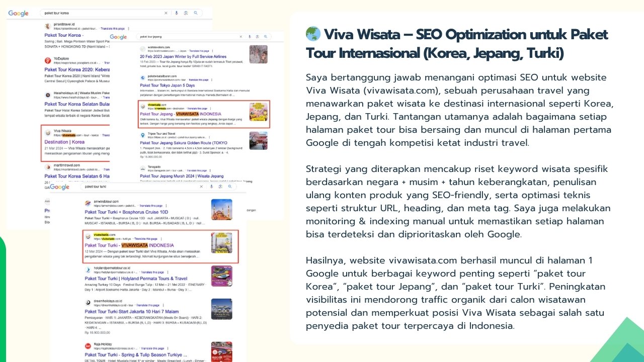Screen dimensions: 644x362
Task: Click the voice search microphone in the Korea search
Action: pyautogui.click(x=177, y=13)
